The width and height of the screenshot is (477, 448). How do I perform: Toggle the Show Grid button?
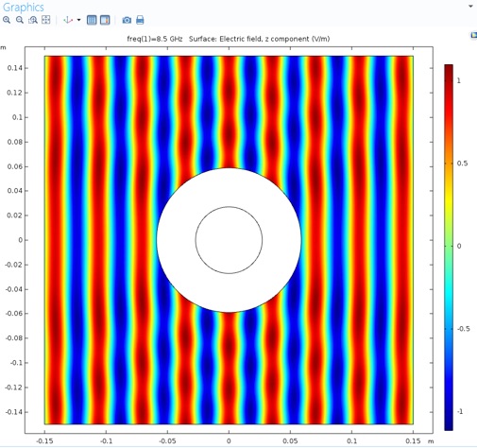pyautogui.click(x=92, y=20)
